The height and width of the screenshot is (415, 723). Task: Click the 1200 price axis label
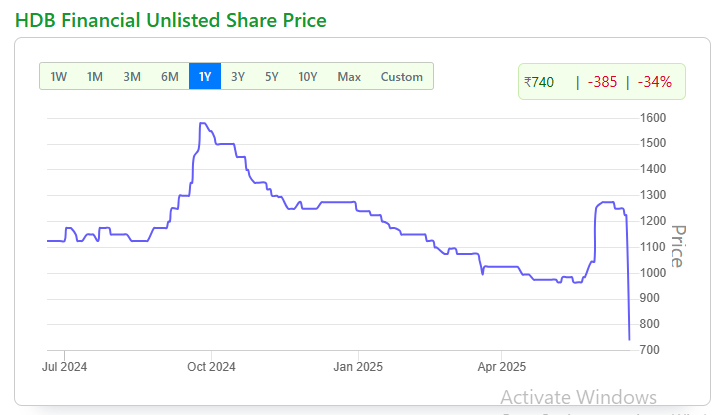pyautogui.click(x=653, y=221)
